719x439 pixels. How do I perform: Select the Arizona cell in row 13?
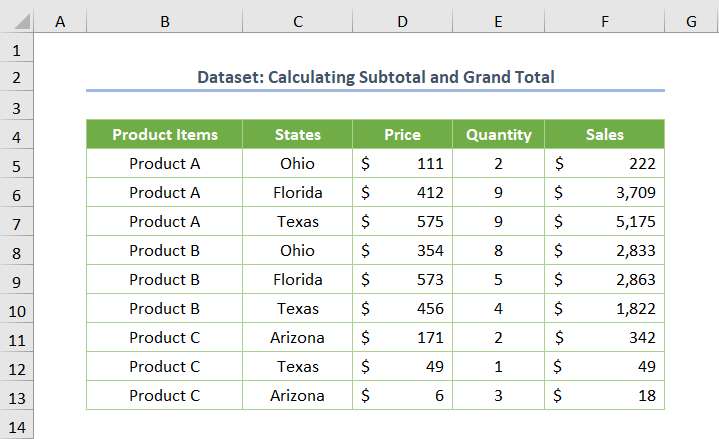pos(297,396)
